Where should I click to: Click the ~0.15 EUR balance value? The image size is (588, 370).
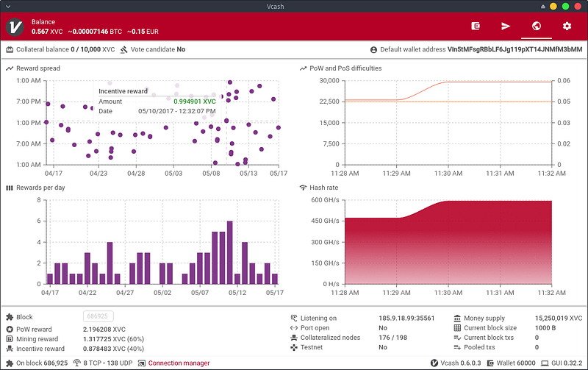[x=143, y=32]
